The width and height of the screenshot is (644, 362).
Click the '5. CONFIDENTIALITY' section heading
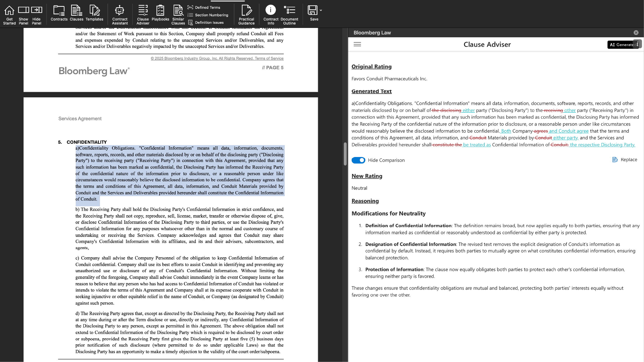click(82, 142)
